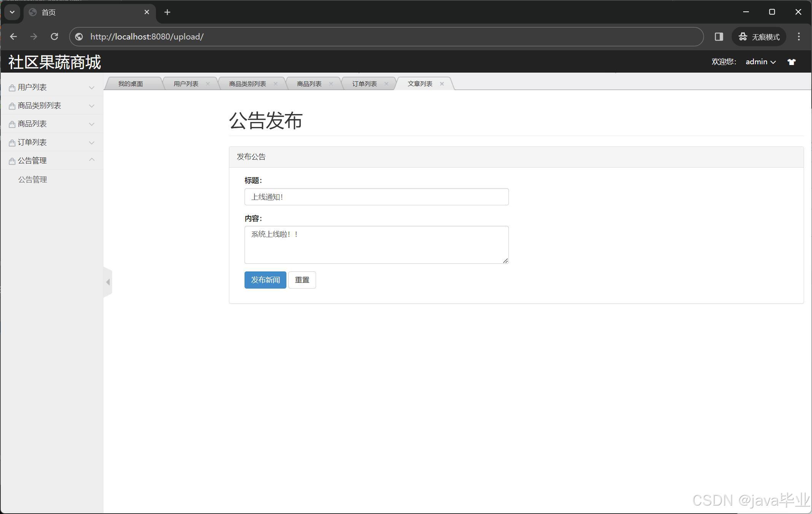
Task: Open the 公告管理 submenu item
Action: click(33, 179)
